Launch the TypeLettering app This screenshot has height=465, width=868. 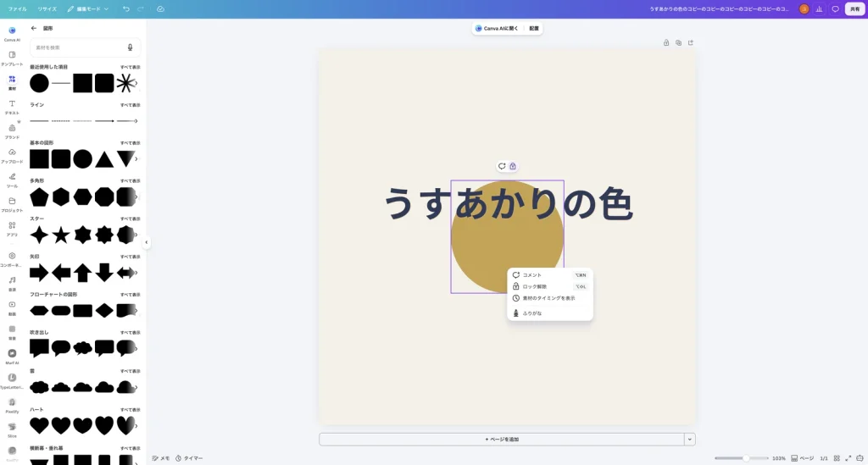point(12,380)
